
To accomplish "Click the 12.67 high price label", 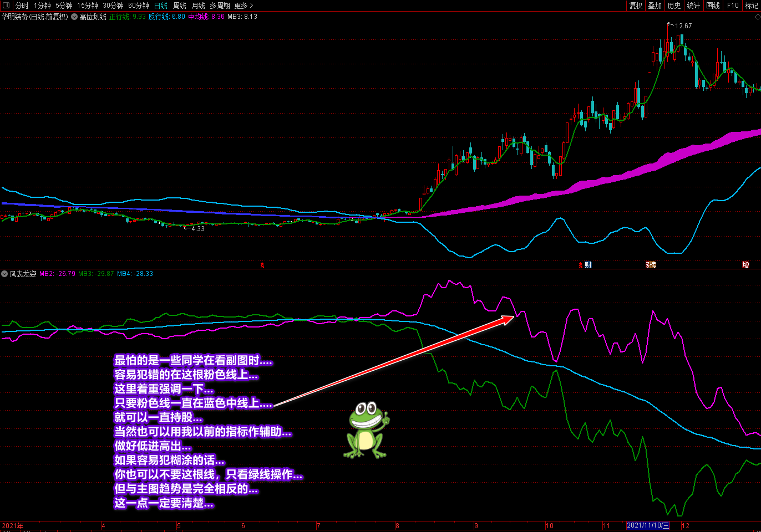I will 683,26.
